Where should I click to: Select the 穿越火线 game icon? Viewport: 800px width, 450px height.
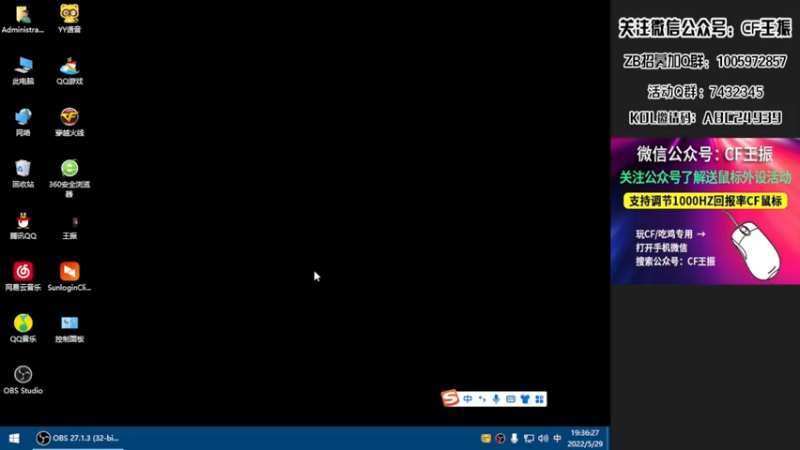pos(69,122)
